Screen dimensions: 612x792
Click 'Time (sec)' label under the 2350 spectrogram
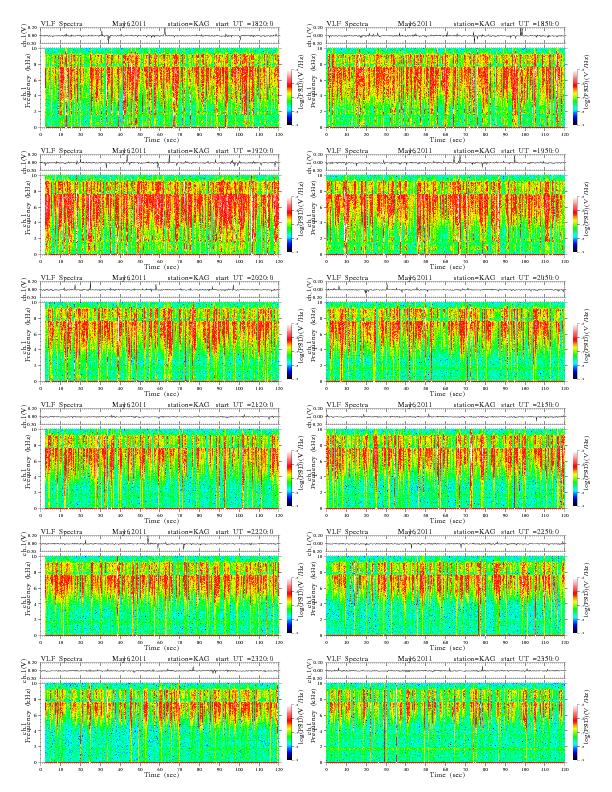click(x=447, y=774)
